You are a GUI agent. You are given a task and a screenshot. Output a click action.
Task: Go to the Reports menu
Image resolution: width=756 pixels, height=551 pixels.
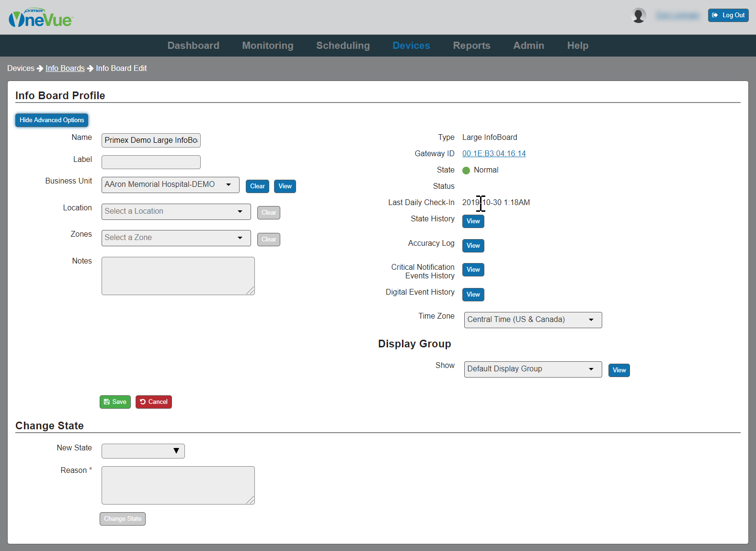pos(472,46)
